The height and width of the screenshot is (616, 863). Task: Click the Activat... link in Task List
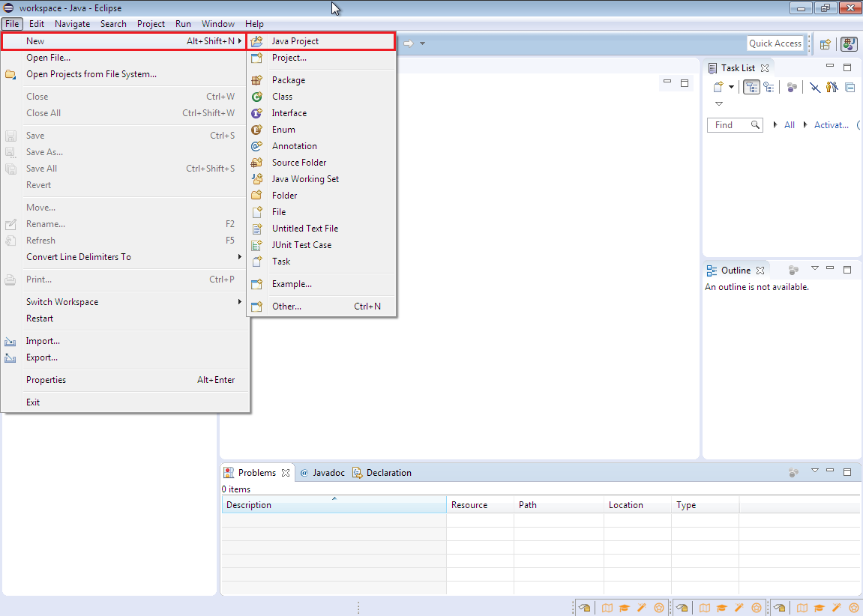(x=831, y=125)
